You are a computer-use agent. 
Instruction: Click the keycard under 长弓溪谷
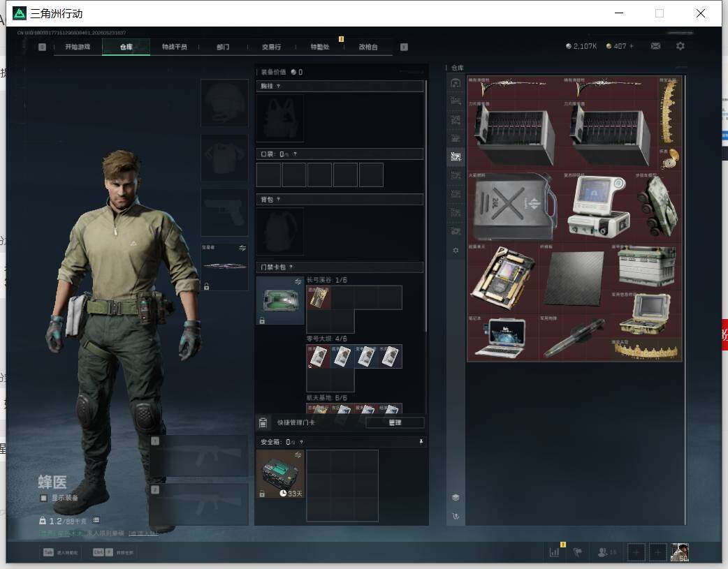(319, 297)
